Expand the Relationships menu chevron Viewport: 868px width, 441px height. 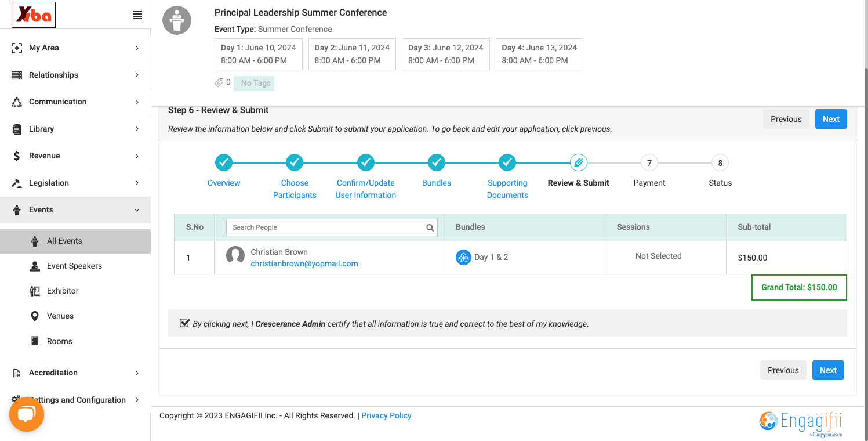pyautogui.click(x=137, y=75)
